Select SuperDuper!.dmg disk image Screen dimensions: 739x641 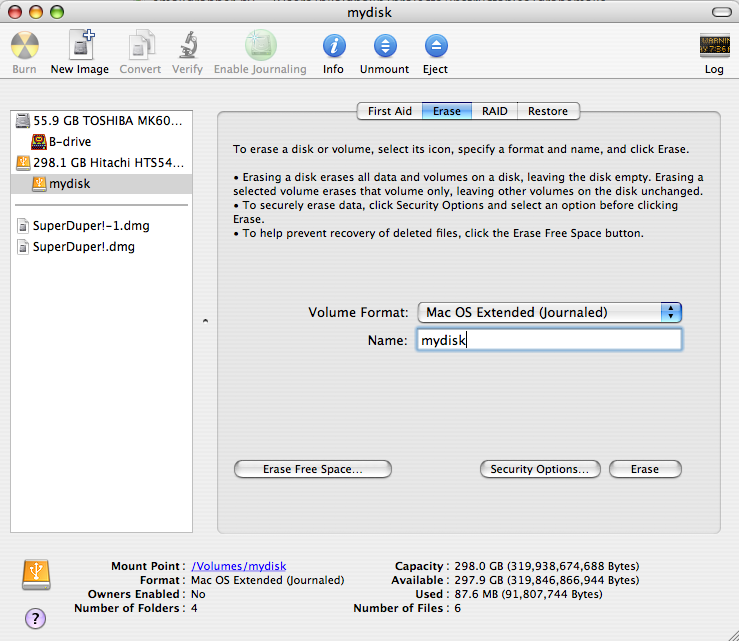(x=101, y=247)
